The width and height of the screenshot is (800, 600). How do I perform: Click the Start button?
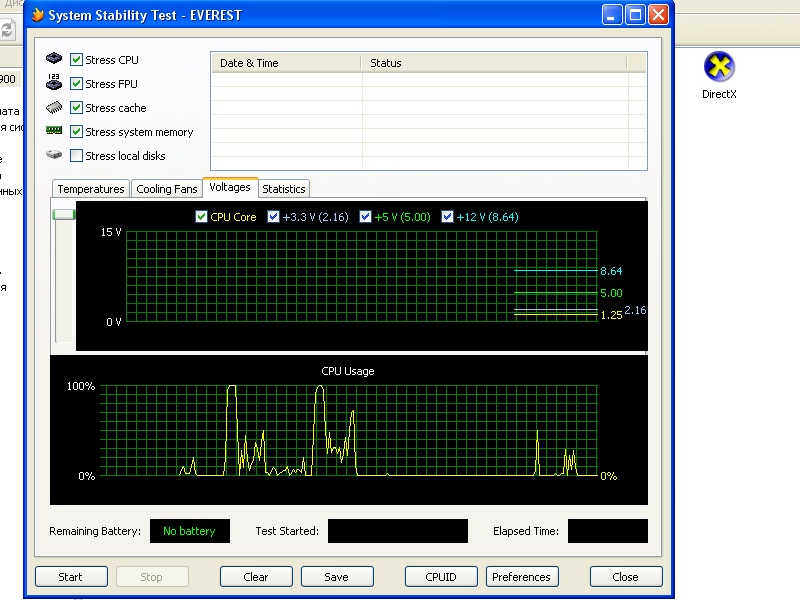tap(71, 577)
